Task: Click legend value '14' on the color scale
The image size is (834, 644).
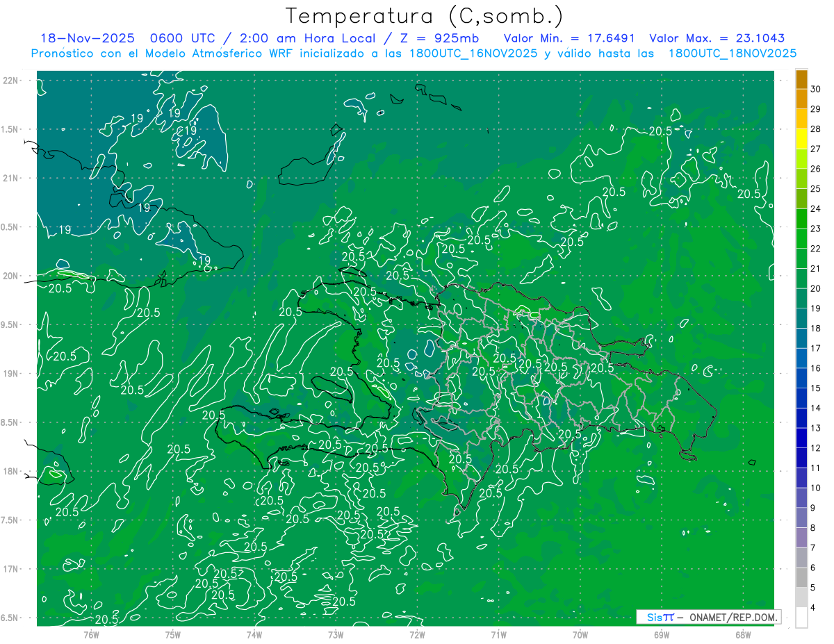Action: click(816, 408)
